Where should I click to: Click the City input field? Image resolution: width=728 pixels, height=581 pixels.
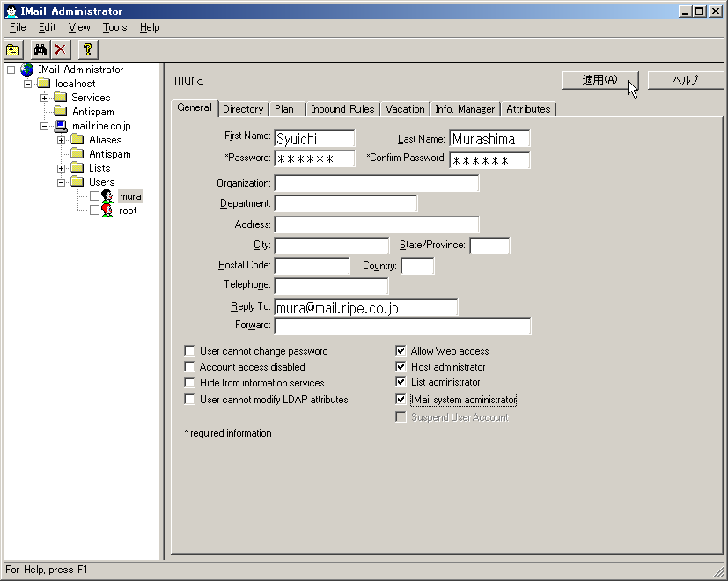[x=332, y=246]
